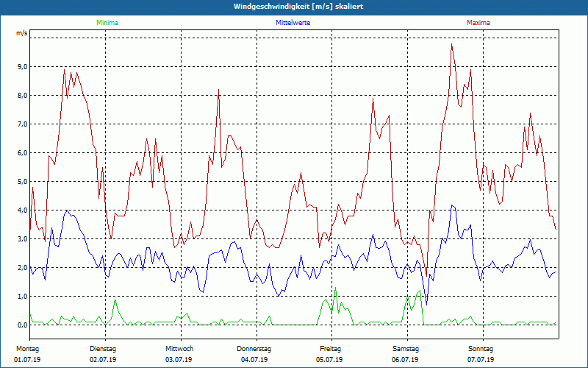Click the '5,0' y-axis value
588x368 pixels.
22,182
